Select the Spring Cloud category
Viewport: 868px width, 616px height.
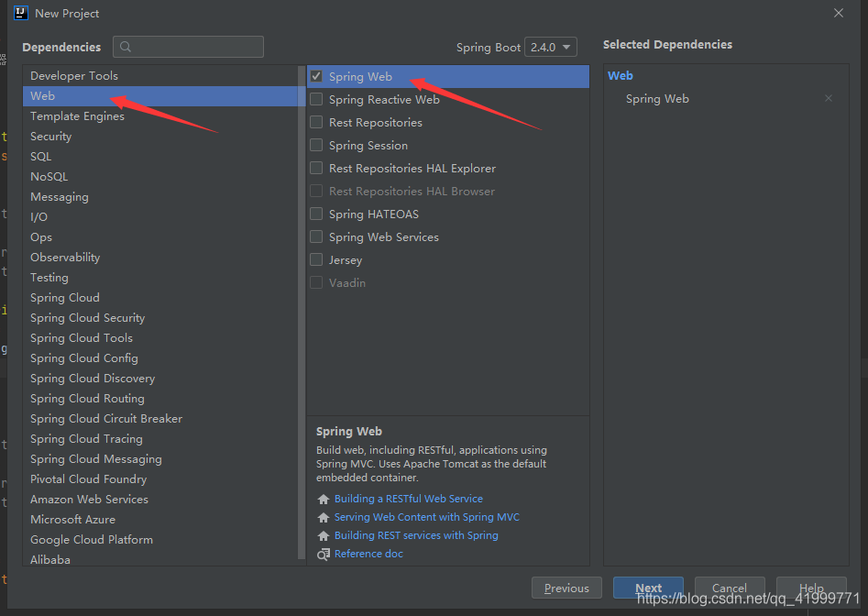(x=160, y=298)
